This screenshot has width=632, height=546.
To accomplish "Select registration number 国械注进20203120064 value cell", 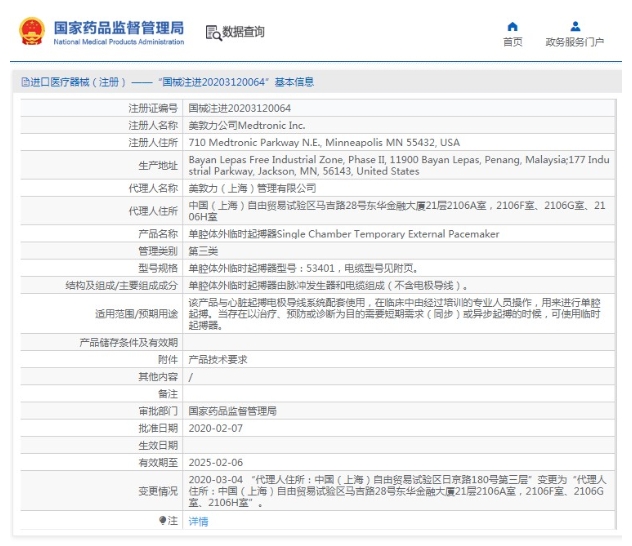I will 399,108.
